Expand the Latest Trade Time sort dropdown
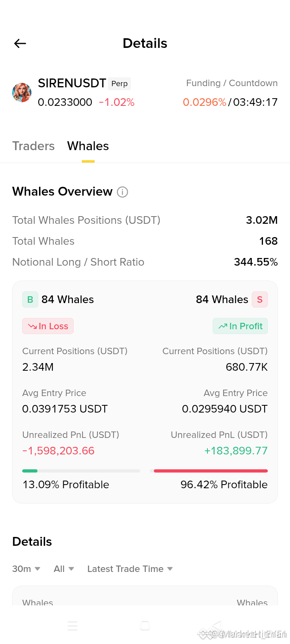The width and height of the screenshot is (290, 644). [130, 569]
